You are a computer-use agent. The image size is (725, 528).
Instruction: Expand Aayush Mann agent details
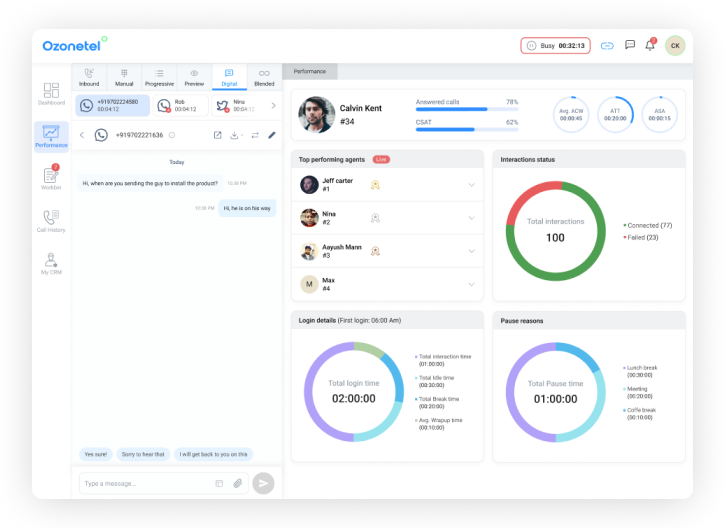pyautogui.click(x=471, y=251)
